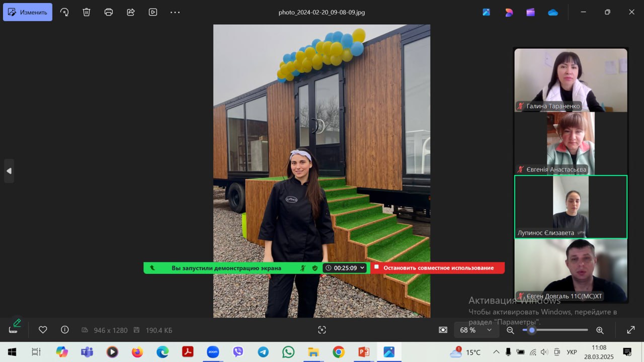The width and height of the screenshot is (644, 362).
Task: Expand hidden system tray icons chevron
Action: (497, 352)
